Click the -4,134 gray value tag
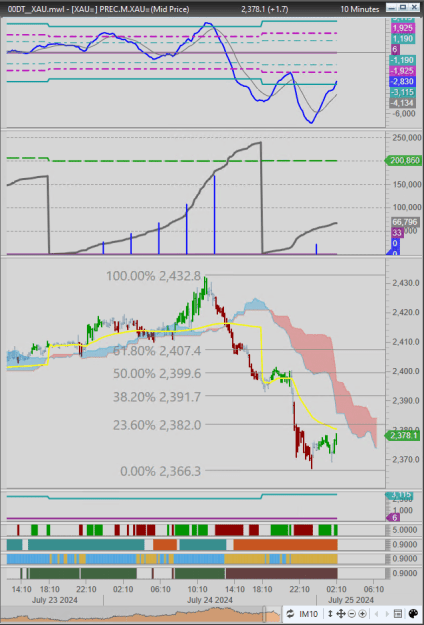 coord(404,103)
